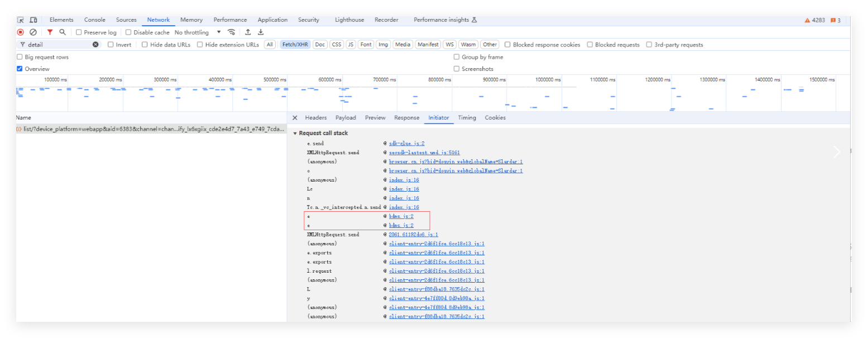Clear the 'detail' filter text

click(95, 45)
